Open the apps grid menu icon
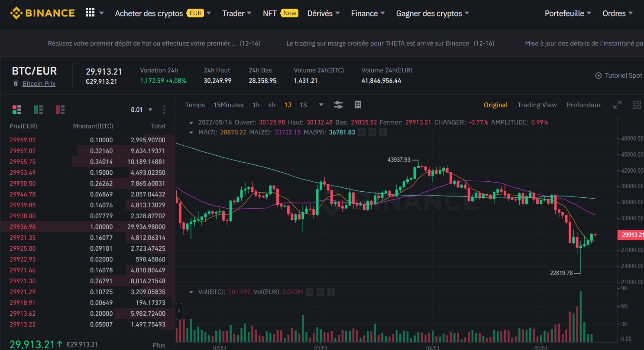This screenshot has width=644, height=350. (x=90, y=13)
